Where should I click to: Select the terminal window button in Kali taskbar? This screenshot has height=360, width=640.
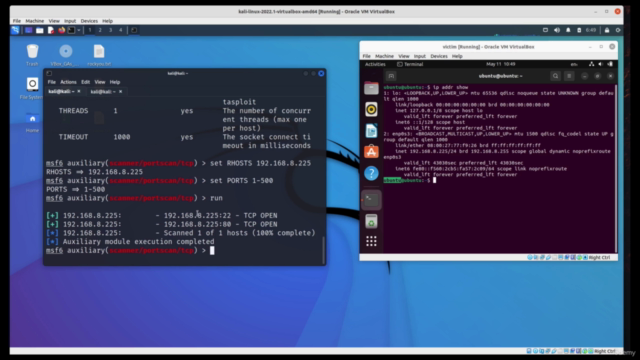(x=134, y=30)
